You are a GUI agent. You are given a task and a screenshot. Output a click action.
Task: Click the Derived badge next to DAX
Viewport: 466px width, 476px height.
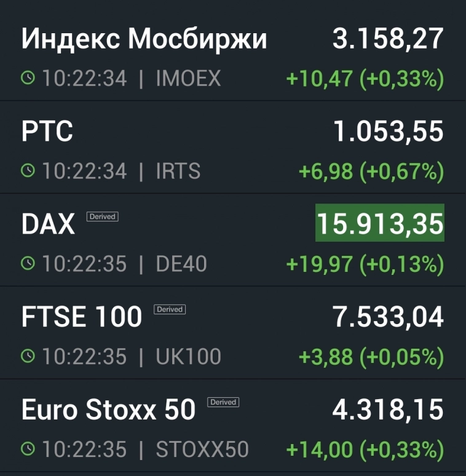pos(102,216)
